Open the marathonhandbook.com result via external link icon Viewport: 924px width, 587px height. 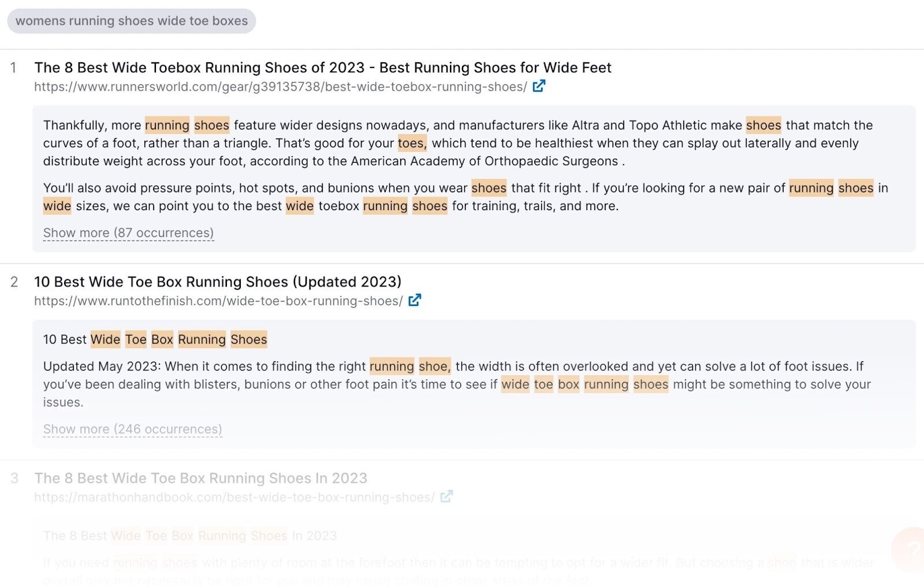point(446,496)
